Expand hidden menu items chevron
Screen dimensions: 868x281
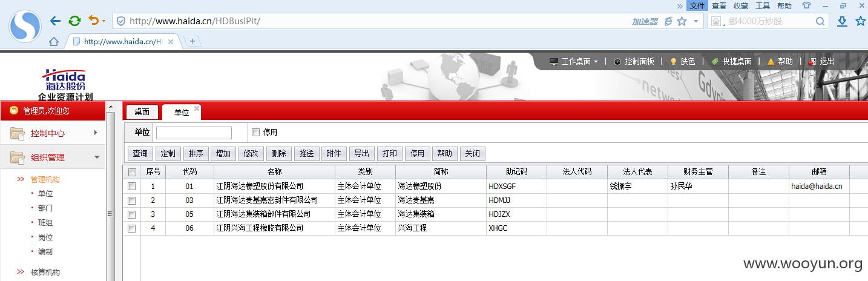681,5
